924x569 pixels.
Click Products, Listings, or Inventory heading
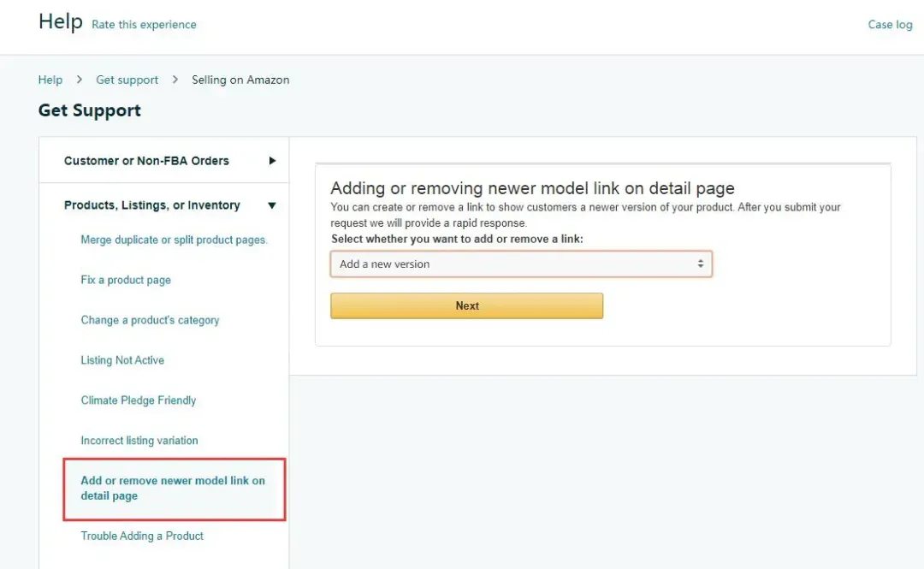[152, 205]
